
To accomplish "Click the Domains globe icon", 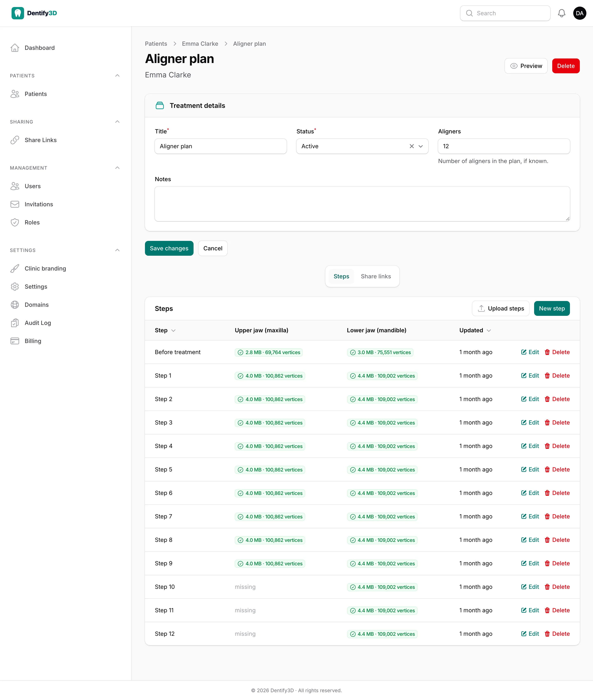I will 15,304.
